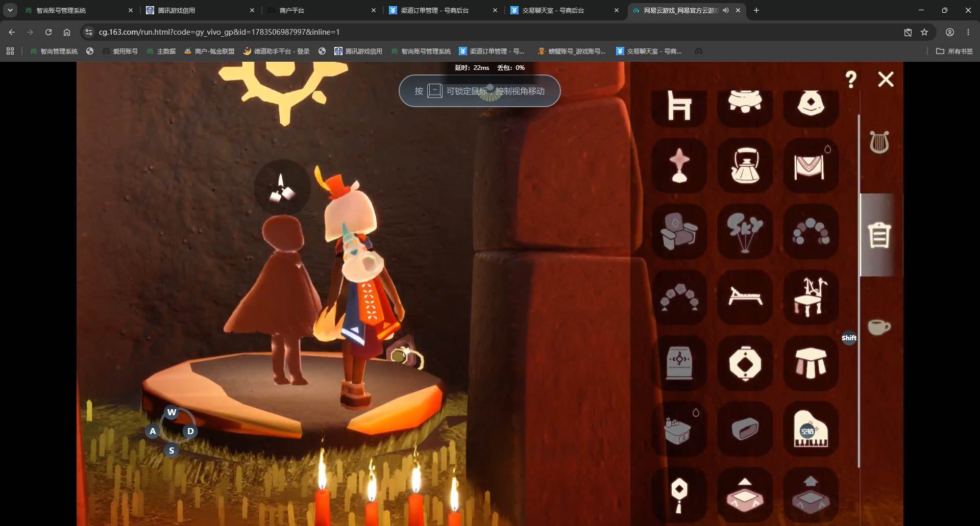This screenshot has height=526, width=980.
Task: Expand the tab search dropdown arrow
Action: pyautogui.click(x=10, y=10)
